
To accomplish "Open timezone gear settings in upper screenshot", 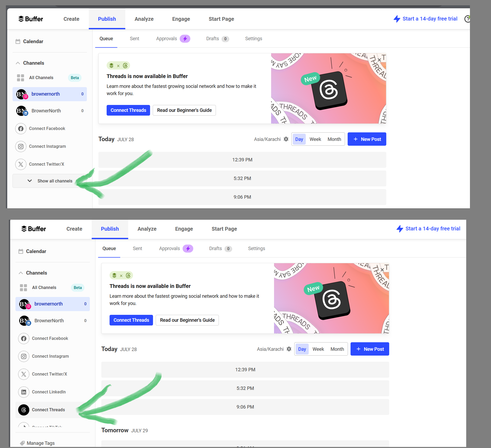I will point(286,139).
